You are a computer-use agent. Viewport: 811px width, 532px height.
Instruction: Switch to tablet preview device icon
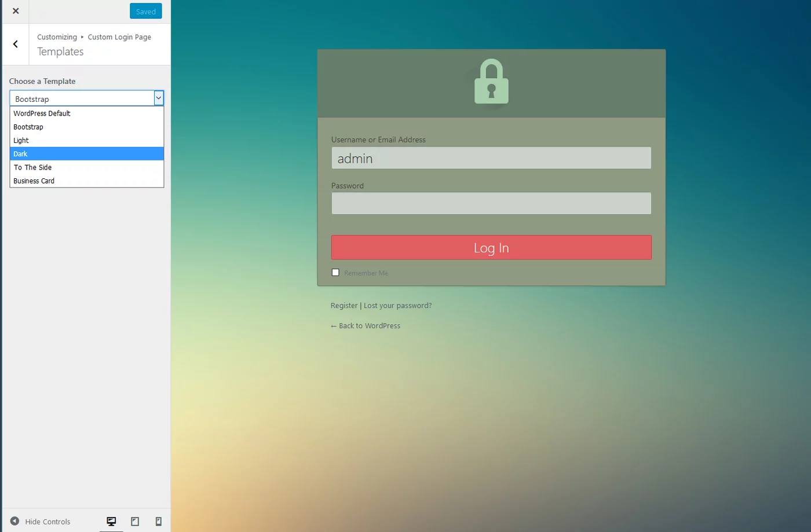coord(135,522)
